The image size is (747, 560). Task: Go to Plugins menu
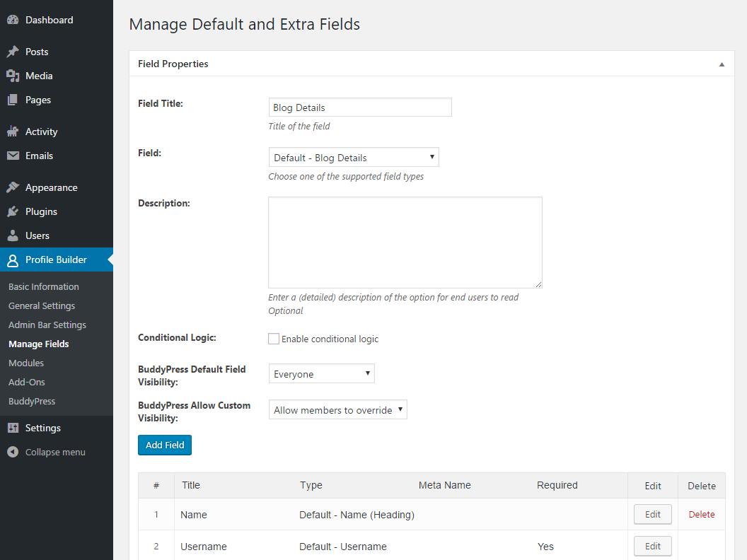tap(57, 211)
